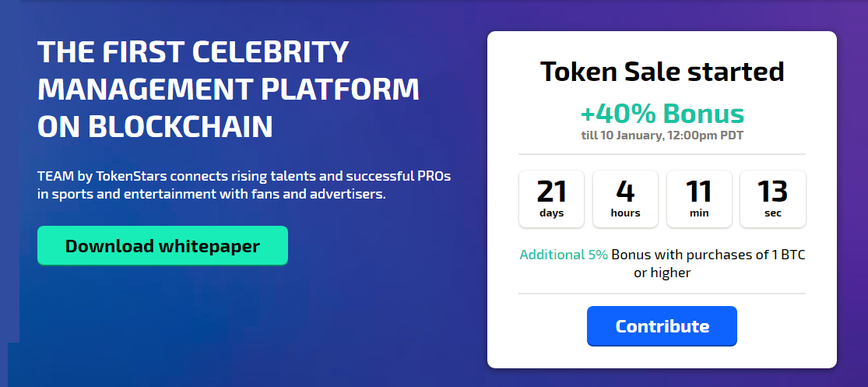Select the Token Sale started heading
The width and height of the screenshot is (868, 387).
point(662,72)
